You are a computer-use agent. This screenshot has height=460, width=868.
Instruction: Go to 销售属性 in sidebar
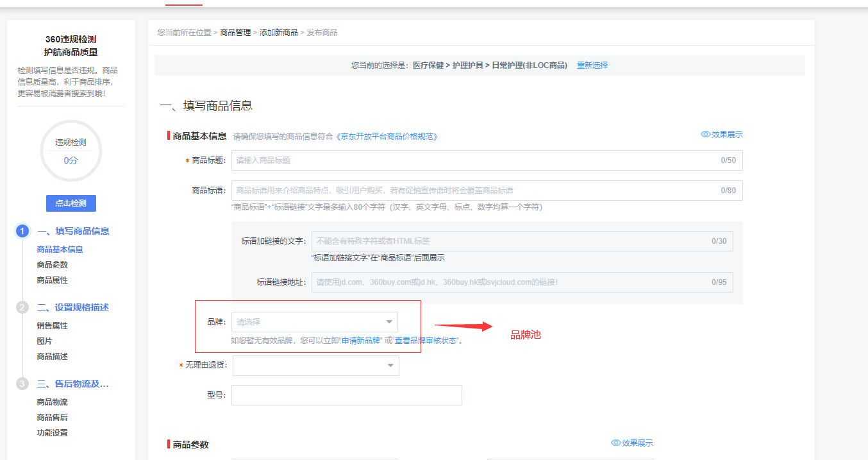coord(52,326)
